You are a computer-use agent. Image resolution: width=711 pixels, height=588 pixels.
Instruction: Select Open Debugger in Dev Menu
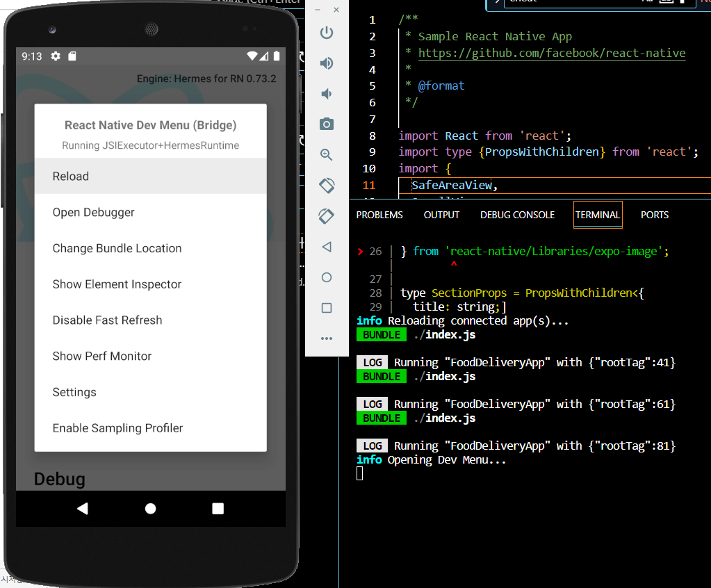[x=151, y=212]
